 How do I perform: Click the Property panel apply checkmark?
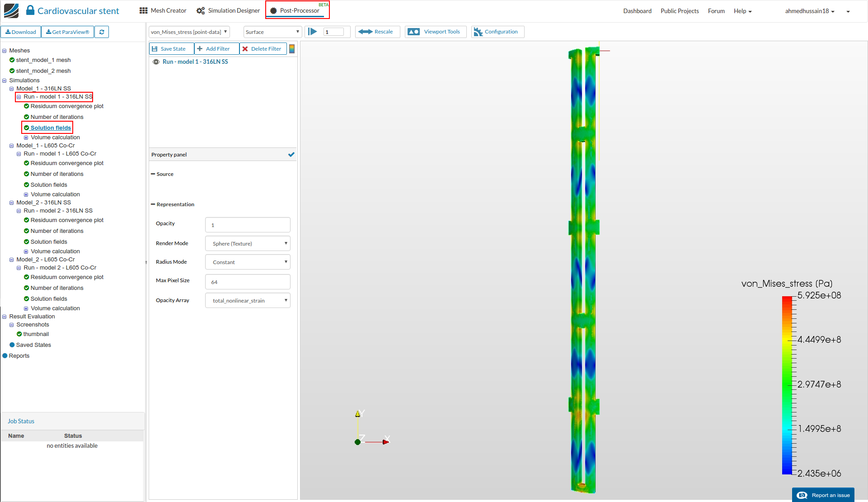point(291,155)
